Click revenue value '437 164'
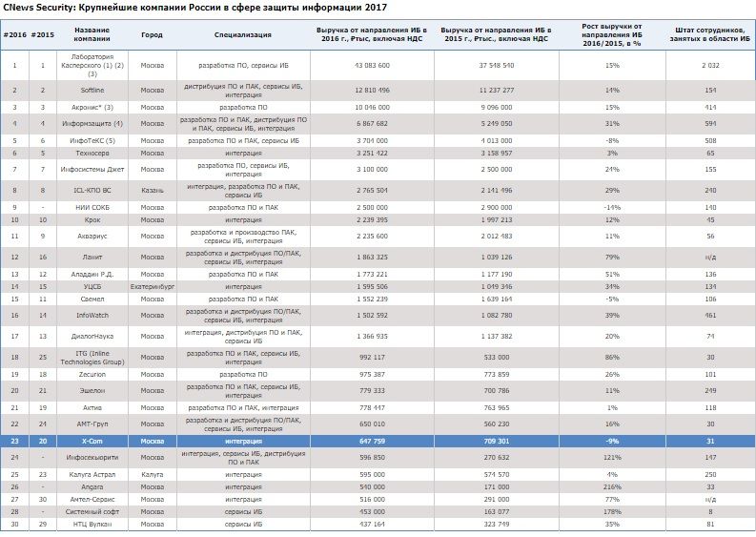 (372, 524)
